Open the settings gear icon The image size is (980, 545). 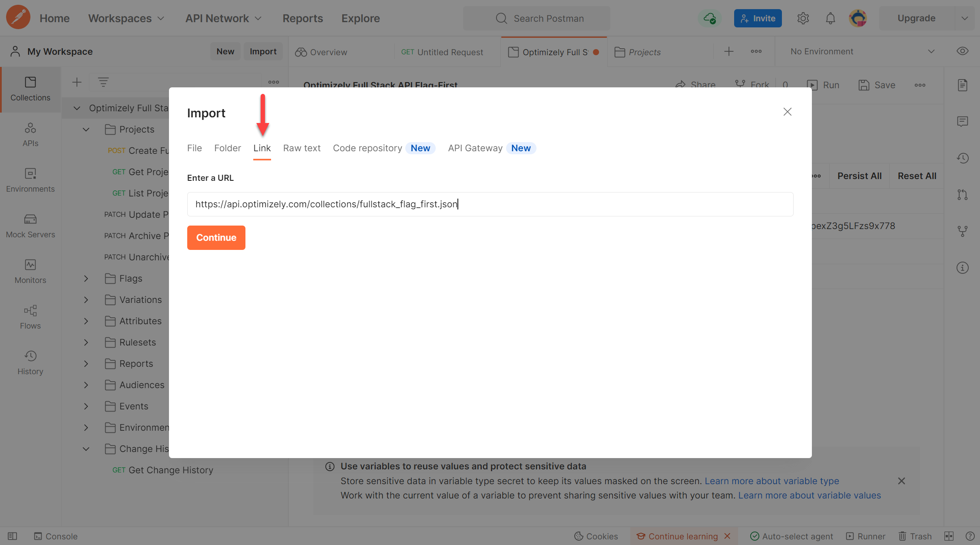[x=803, y=18]
